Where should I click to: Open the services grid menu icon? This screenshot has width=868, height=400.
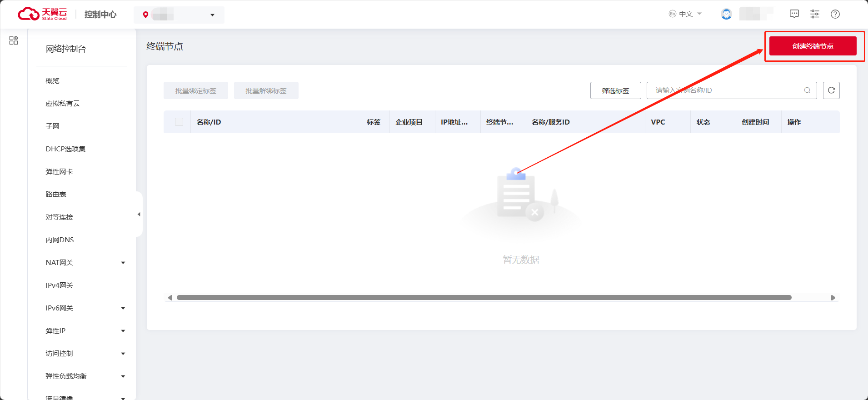click(14, 40)
